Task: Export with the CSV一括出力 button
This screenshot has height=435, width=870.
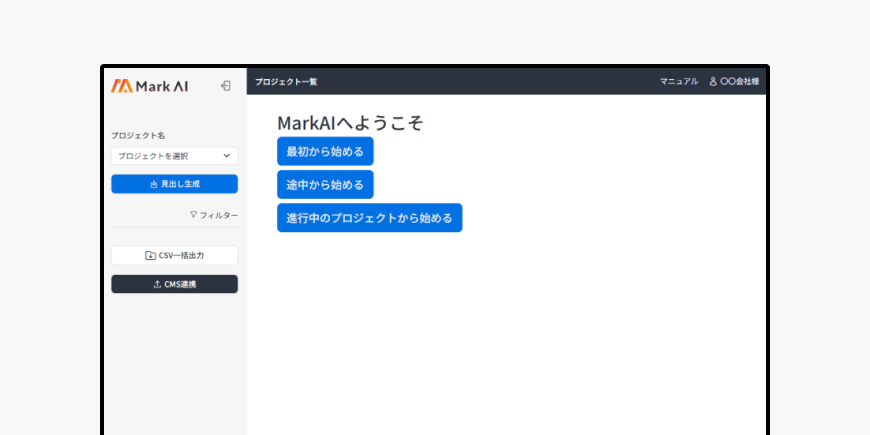Action: pyautogui.click(x=174, y=255)
